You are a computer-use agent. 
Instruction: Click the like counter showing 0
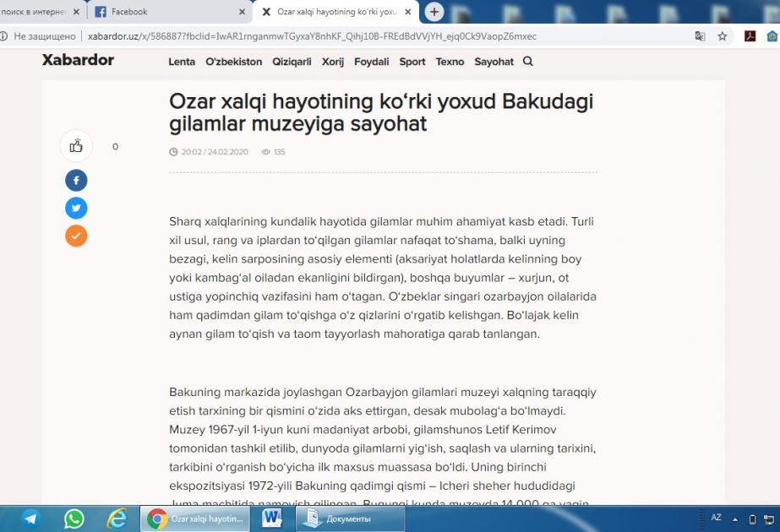116,147
